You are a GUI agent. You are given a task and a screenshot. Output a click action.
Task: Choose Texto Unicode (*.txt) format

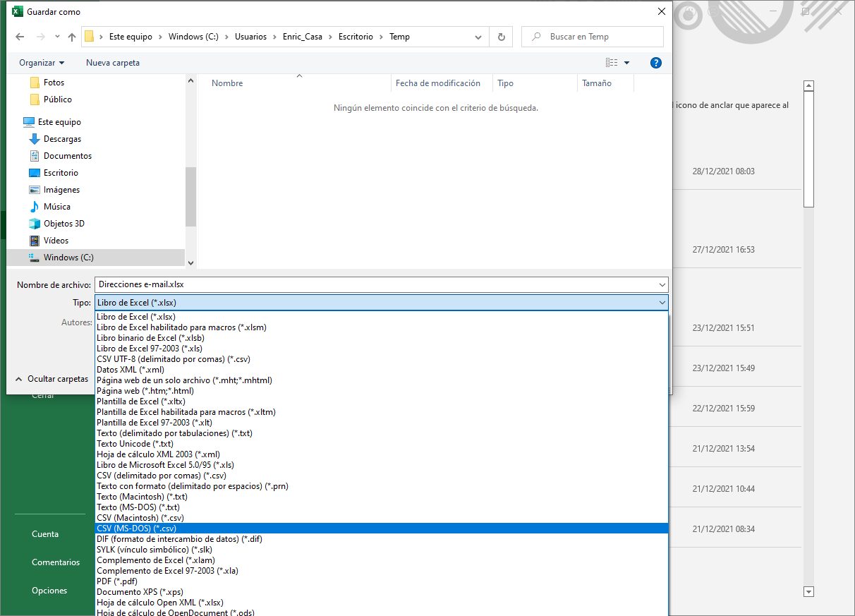pos(382,444)
